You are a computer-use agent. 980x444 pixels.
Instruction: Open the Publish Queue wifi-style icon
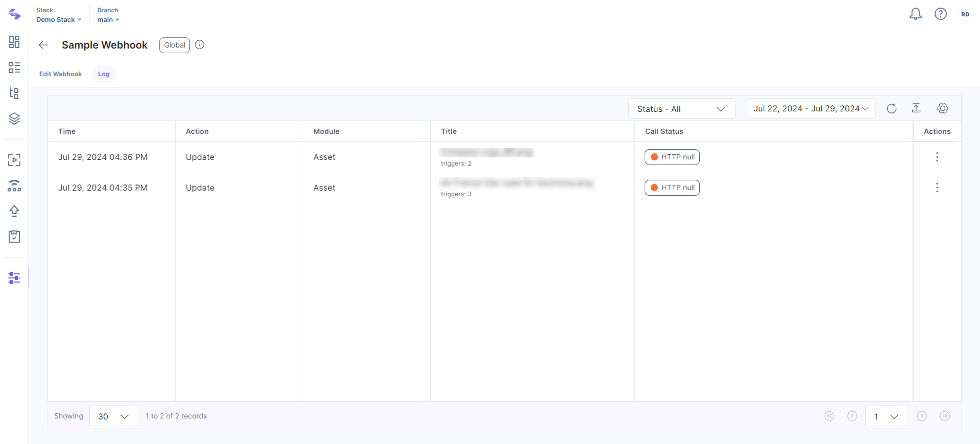14,185
